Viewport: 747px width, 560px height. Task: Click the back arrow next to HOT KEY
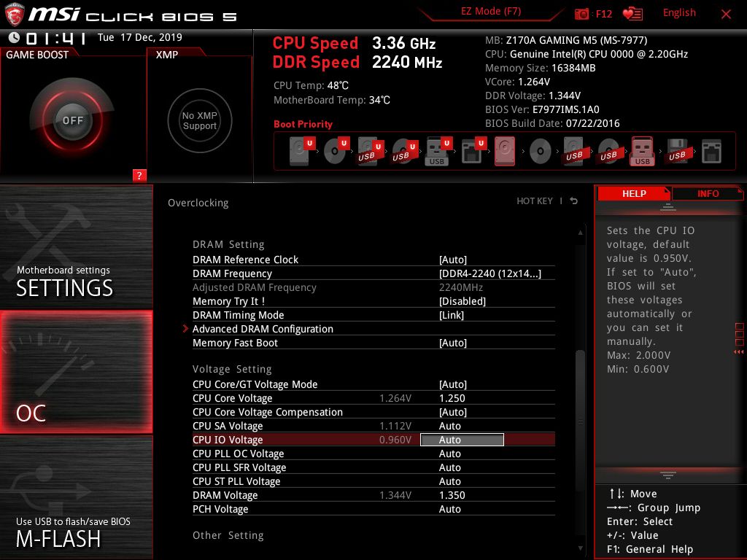coord(574,201)
